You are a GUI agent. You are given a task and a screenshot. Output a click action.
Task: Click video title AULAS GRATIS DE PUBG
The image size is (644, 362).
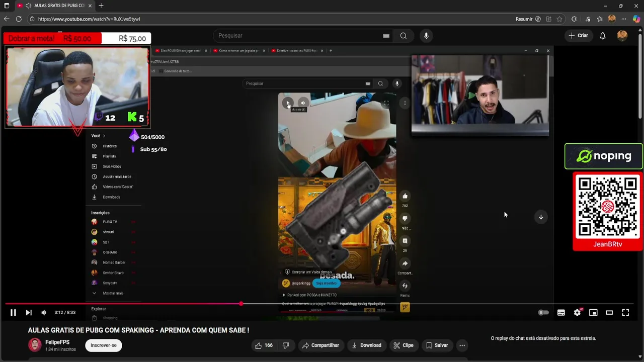point(138,330)
